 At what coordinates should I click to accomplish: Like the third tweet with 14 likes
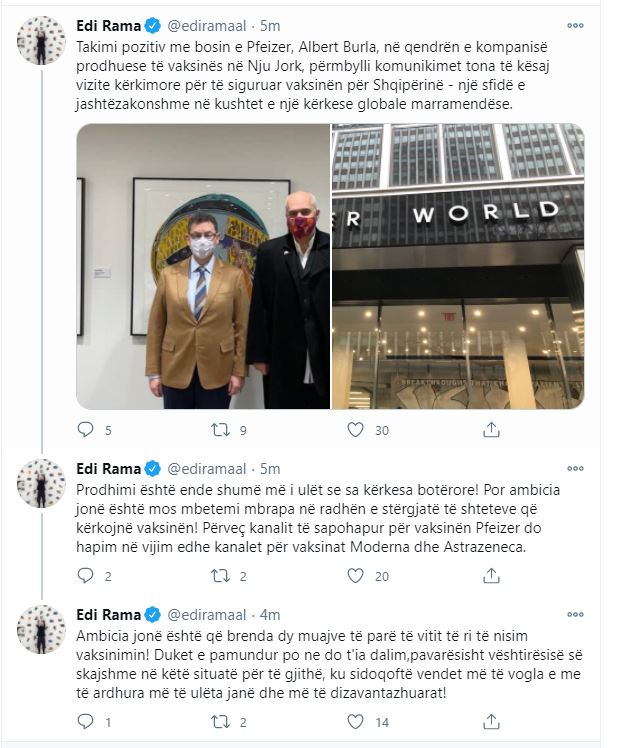[x=355, y=722]
